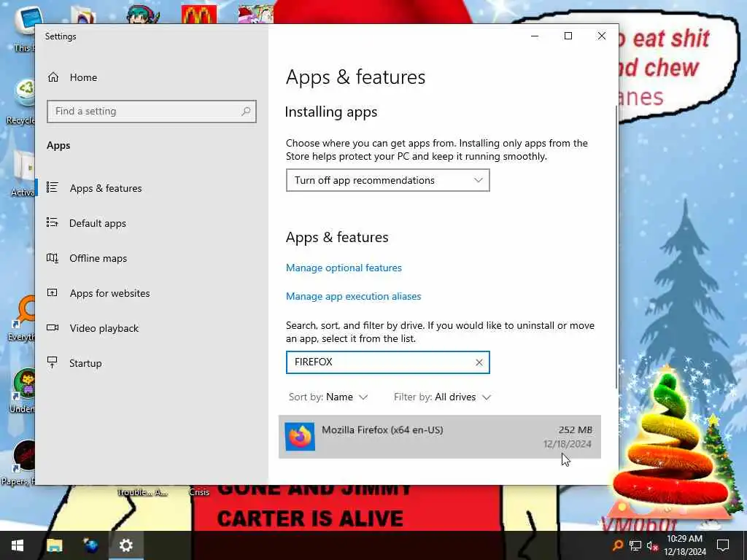Click the Startup icon in sidebar
Image resolution: width=747 pixels, height=560 pixels.
(x=53, y=362)
